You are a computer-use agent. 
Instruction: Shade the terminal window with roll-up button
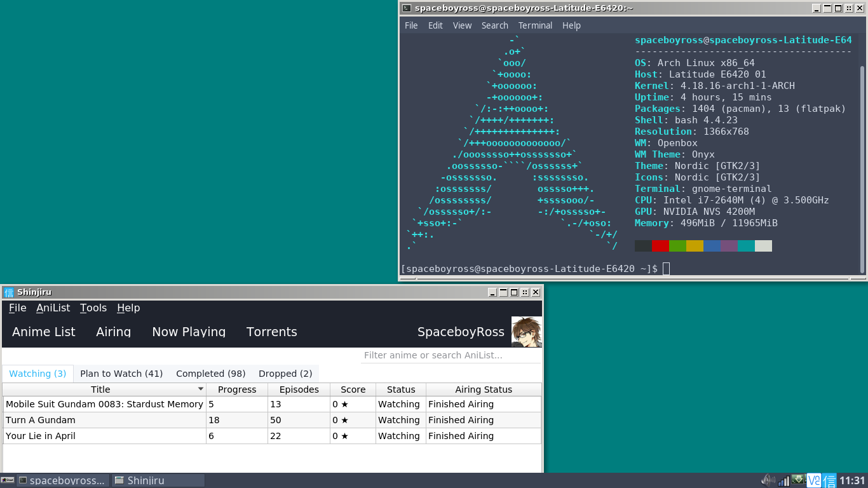pos(827,8)
